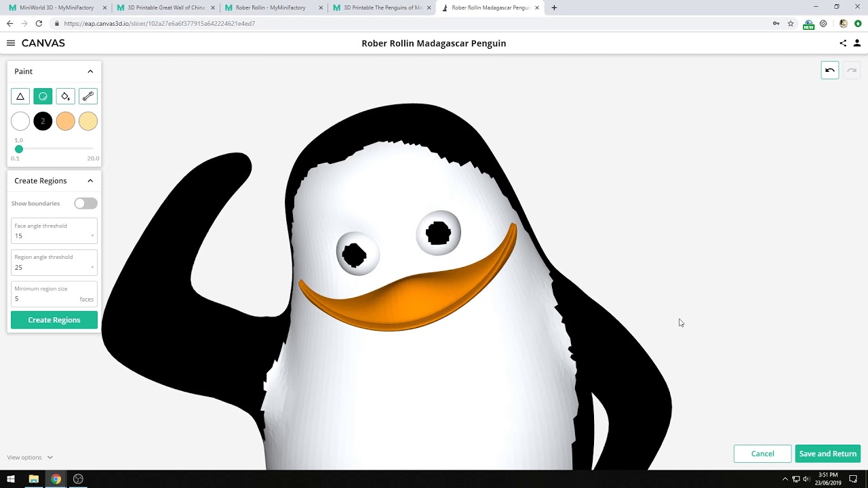Click the browser address bar URL
This screenshot has height=488, width=868.
pyautogui.click(x=159, y=23)
